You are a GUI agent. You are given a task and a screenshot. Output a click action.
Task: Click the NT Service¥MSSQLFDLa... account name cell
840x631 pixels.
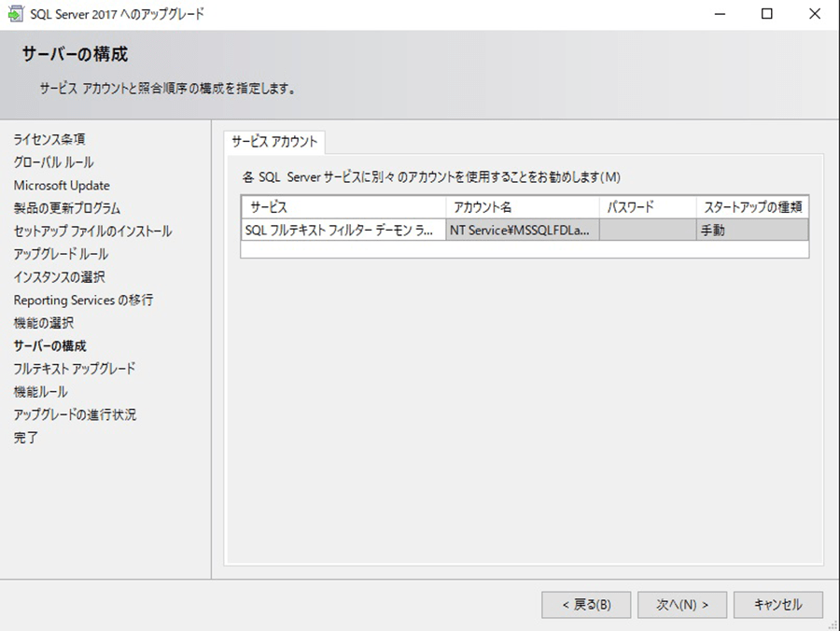click(523, 231)
